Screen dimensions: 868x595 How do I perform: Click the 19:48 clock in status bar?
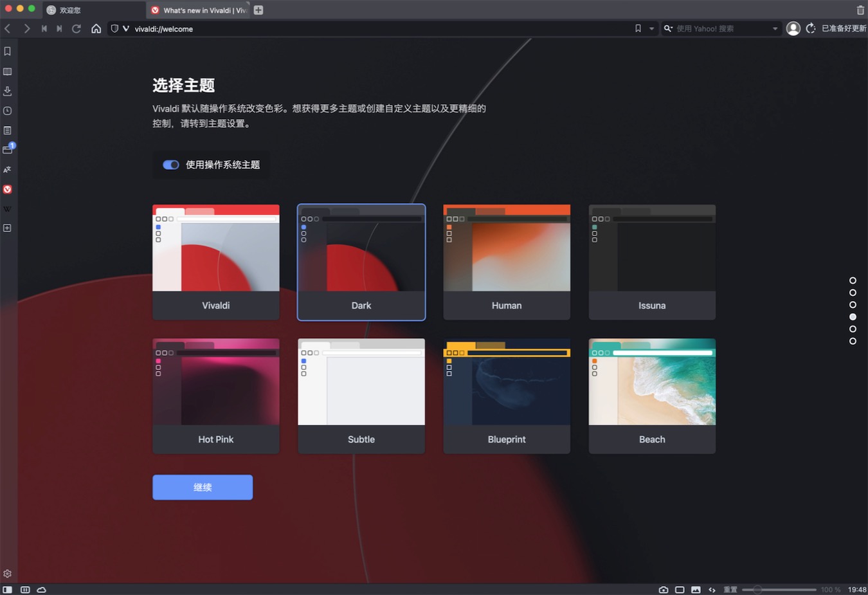[856, 589]
